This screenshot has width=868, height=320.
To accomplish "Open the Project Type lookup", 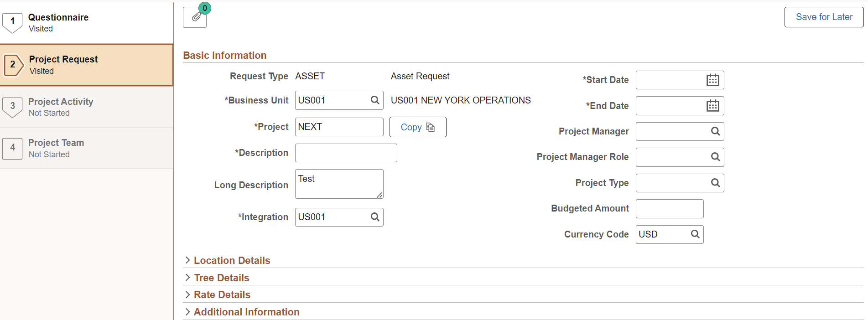I will point(715,183).
